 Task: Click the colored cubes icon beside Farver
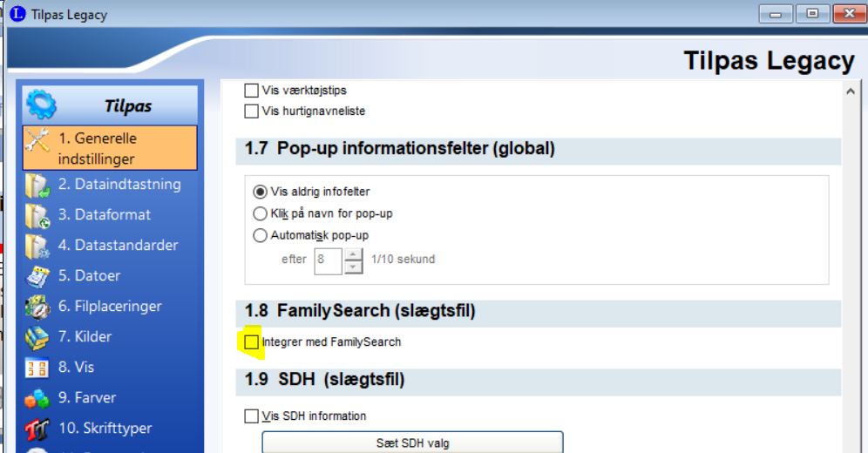(37, 398)
